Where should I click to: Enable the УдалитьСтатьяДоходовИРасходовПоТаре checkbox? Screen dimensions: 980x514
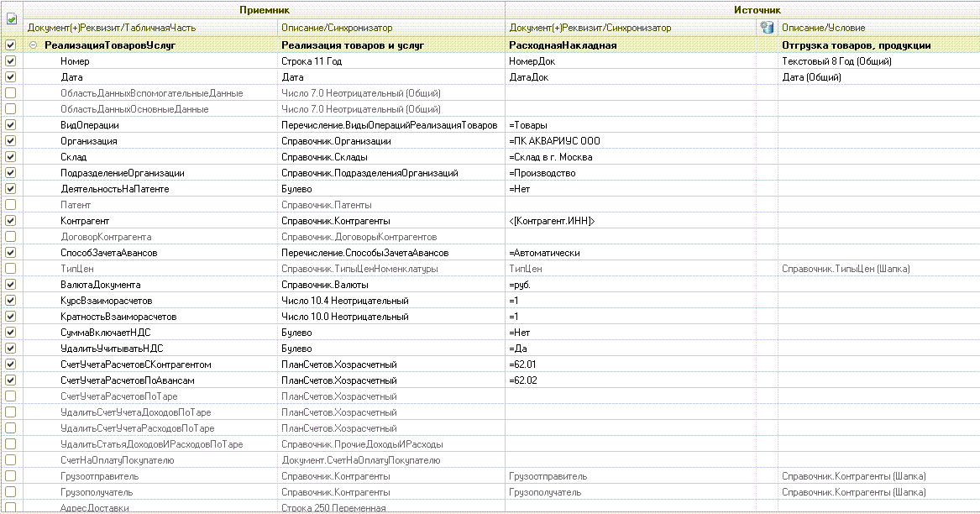pos(11,444)
